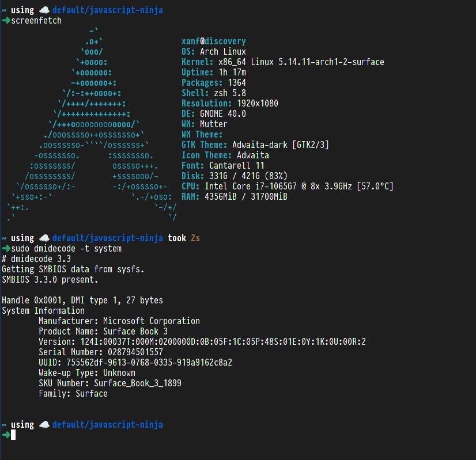Click the green arrow before sudo dmidecode
This screenshot has height=460, width=476.
(6, 248)
